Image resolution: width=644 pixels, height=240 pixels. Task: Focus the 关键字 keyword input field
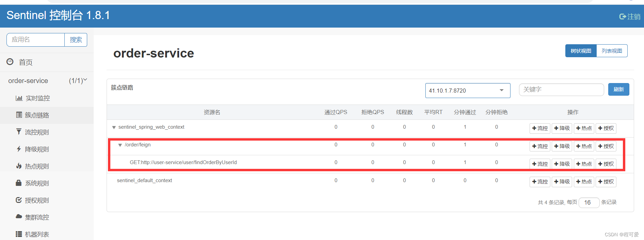pos(561,90)
